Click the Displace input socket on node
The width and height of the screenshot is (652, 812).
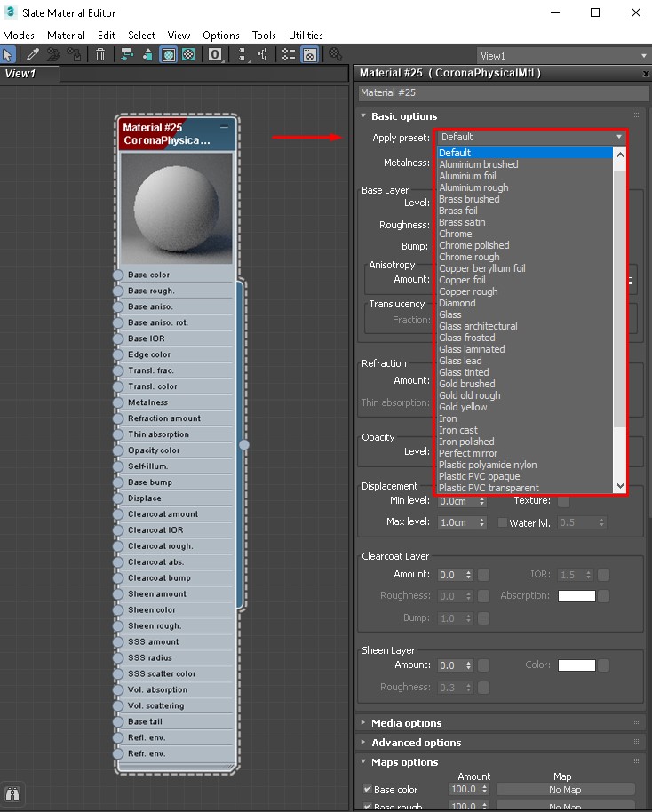tap(118, 498)
